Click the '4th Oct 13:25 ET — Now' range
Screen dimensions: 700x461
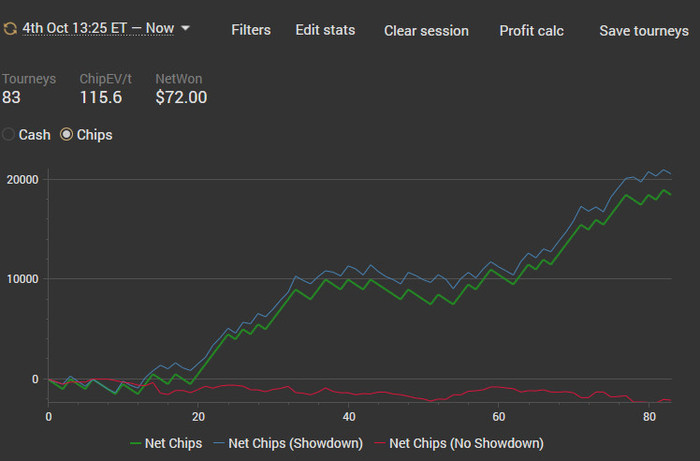click(x=98, y=28)
